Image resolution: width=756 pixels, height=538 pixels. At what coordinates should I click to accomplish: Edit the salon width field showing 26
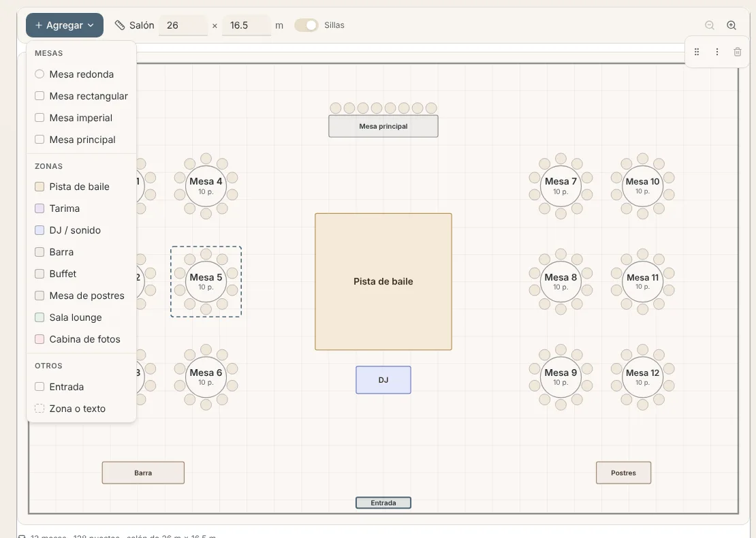[x=183, y=25]
